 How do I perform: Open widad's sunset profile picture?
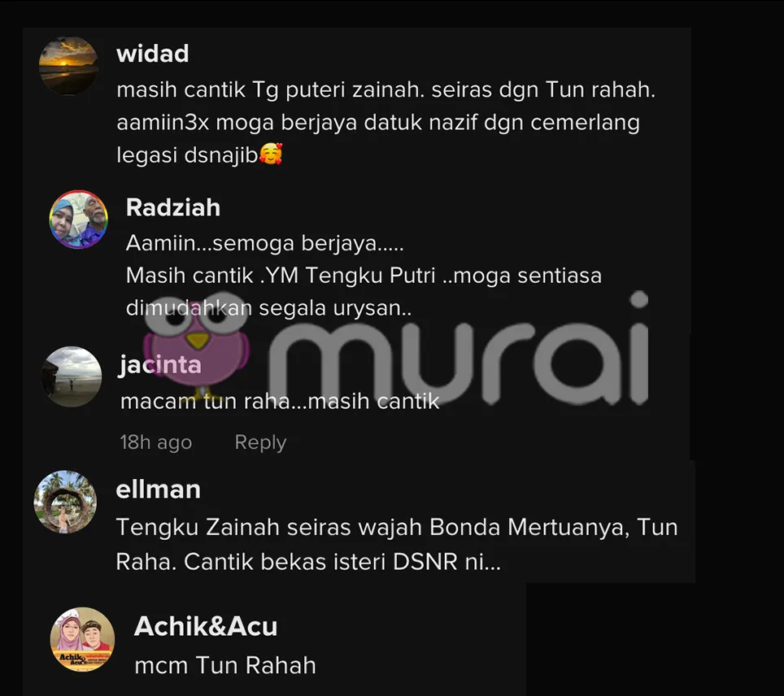[x=68, y=66]
